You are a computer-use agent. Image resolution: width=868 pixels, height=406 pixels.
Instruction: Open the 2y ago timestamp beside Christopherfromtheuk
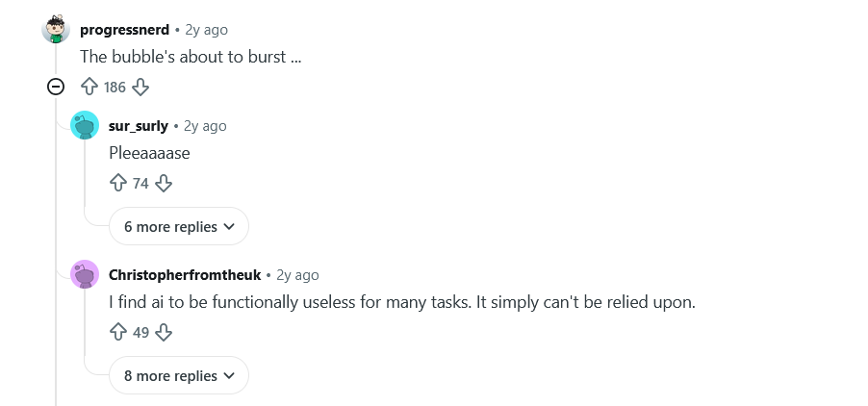pos(297,275)
